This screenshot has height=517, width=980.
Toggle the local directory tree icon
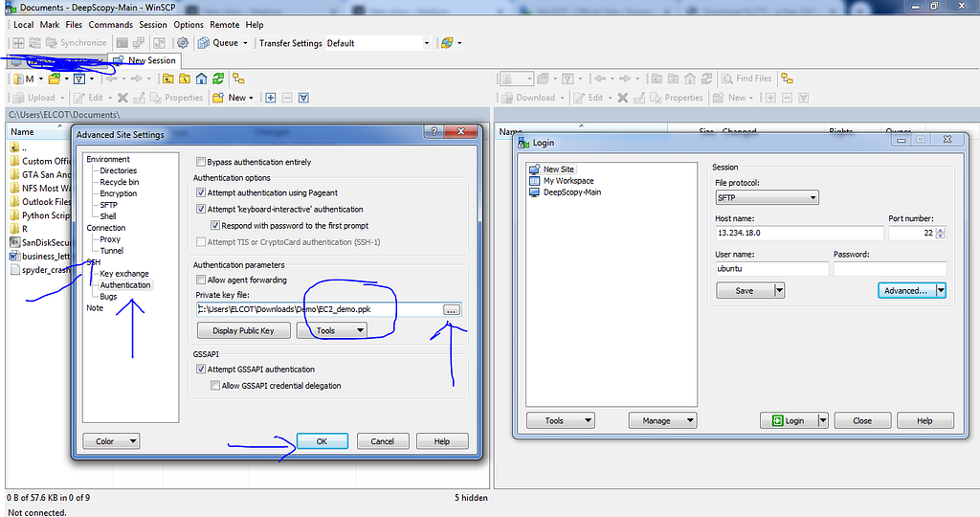(x=238, y=79)
